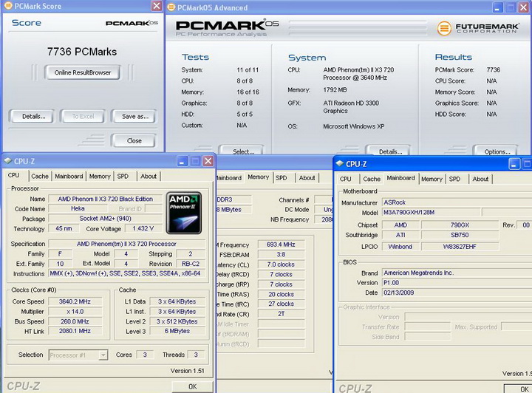Click Core Speed value 3640.2 MHz
The image size is (532, 393).
point(75,301)
